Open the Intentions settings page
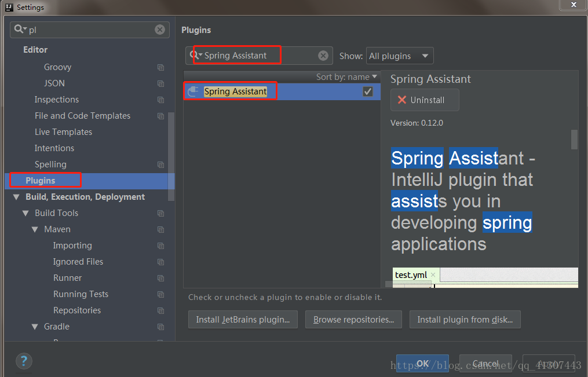This screenshot has width=588, height=377. [x=54, y=148]
